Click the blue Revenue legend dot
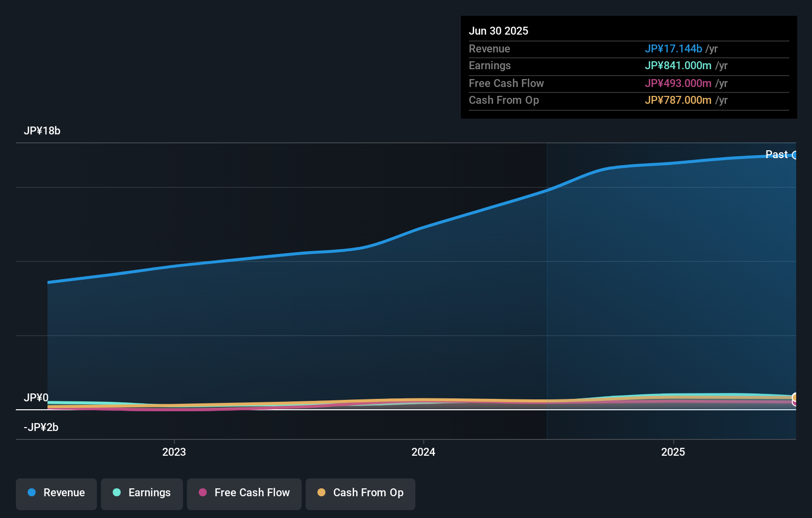This screenshot has width=812, height=518. (31, 493)
